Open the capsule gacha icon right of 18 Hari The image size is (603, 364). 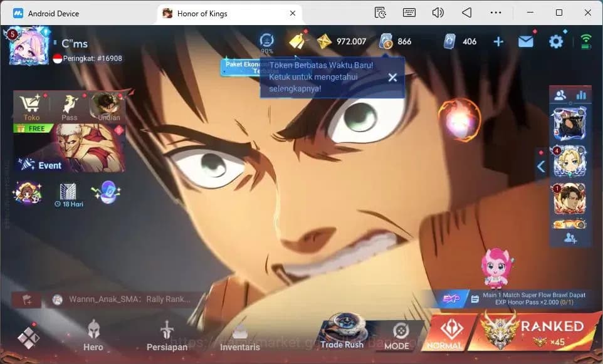107,192
